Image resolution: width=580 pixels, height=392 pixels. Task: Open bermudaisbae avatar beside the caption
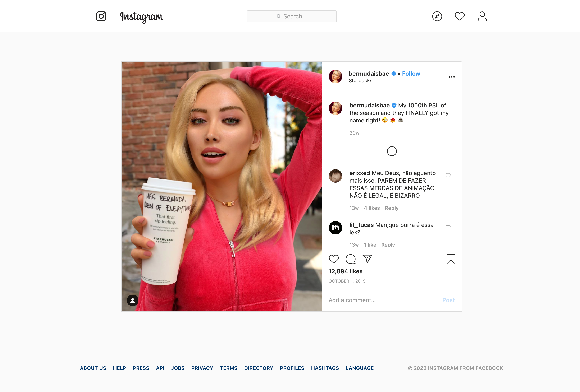pyautogui.click(x=335, y=108)
